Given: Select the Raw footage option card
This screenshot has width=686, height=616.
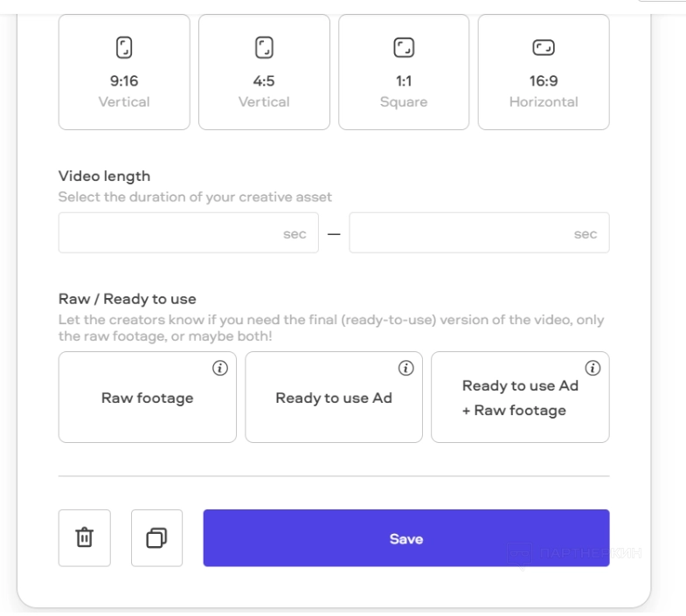Looking at the screenshot, I should 147,398.
